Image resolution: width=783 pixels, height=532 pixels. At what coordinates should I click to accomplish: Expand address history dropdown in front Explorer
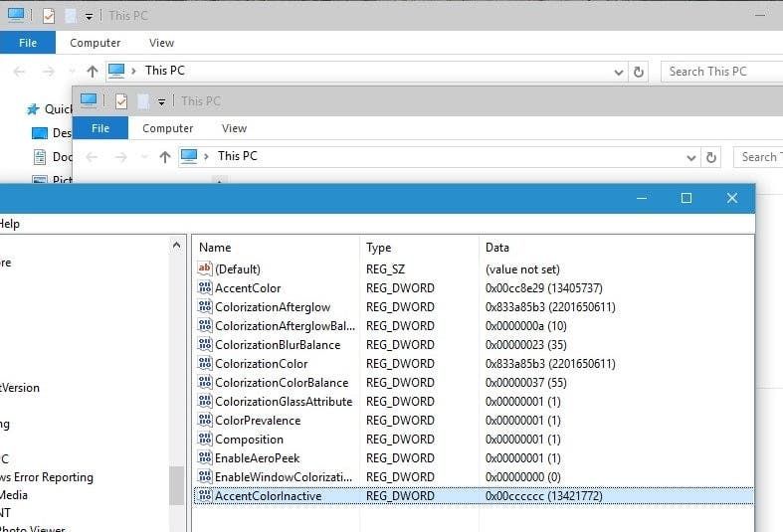pos(691,158)
